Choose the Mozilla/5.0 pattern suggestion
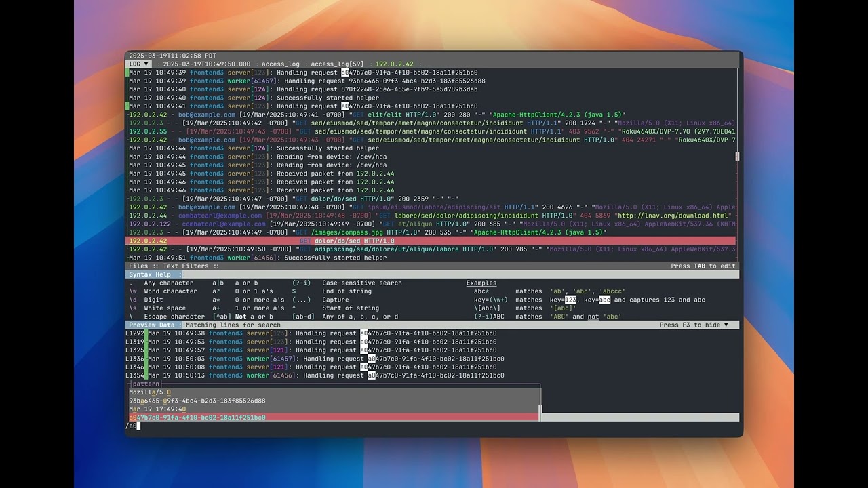 point(333,392)
